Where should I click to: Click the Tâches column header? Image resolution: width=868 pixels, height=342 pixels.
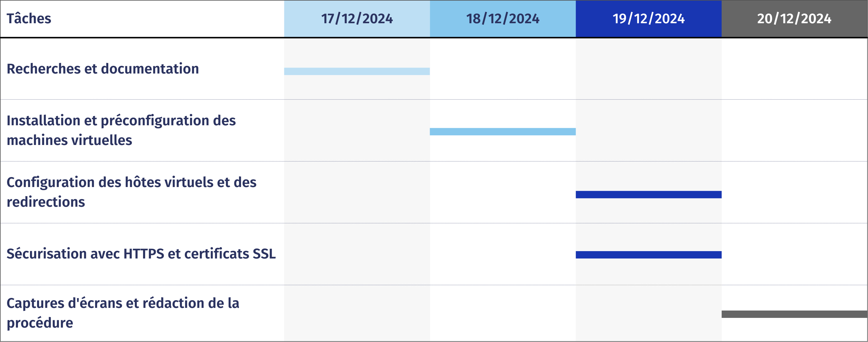[x=29, y=19]
